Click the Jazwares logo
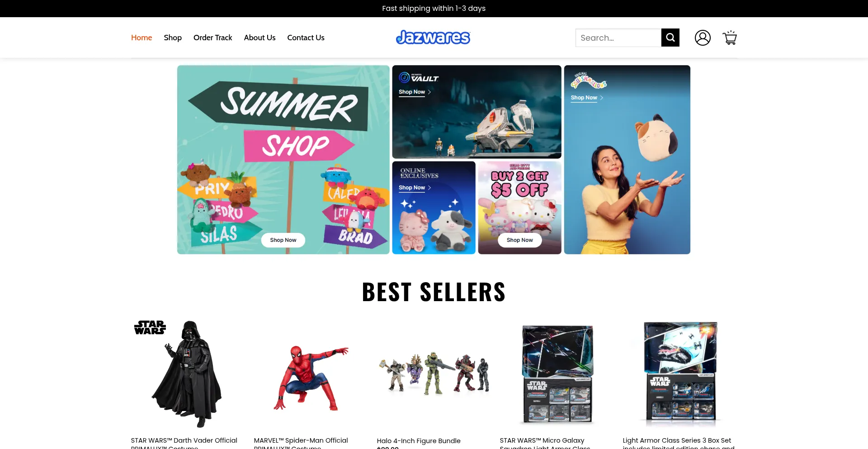868x449 pixels. [x=433, y=38]
